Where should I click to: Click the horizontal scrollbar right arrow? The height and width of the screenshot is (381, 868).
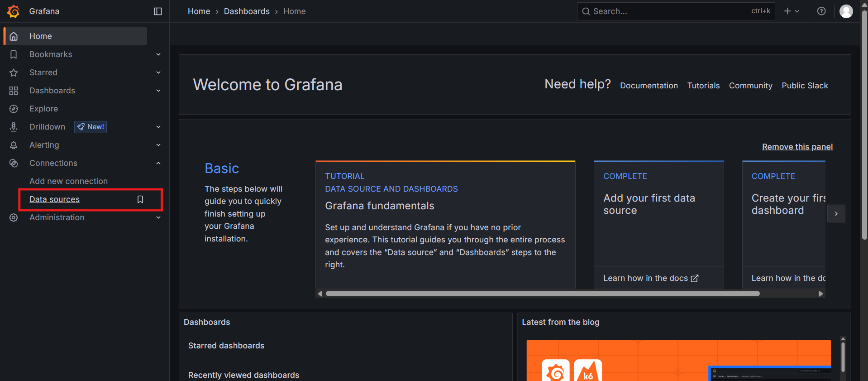pos(820,294)
